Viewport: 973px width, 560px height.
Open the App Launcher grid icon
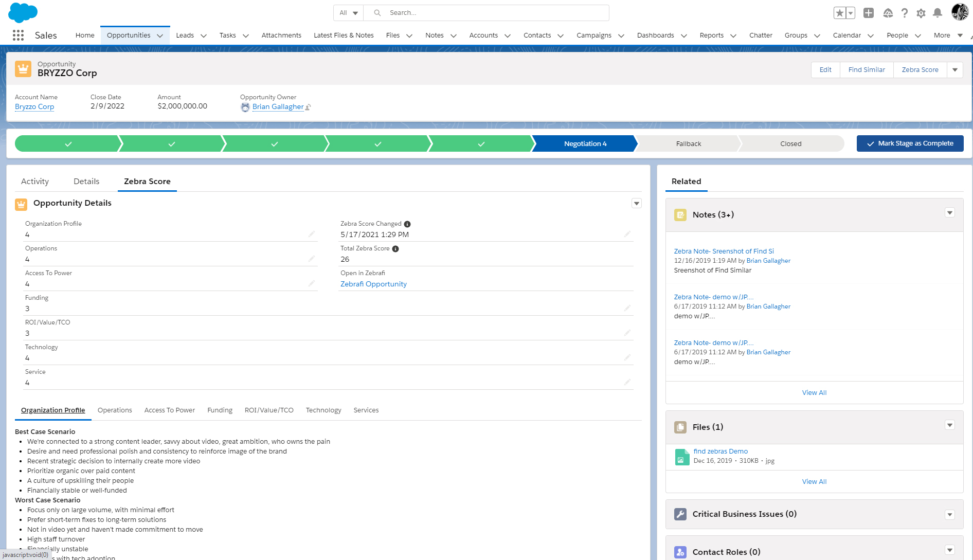18,35
